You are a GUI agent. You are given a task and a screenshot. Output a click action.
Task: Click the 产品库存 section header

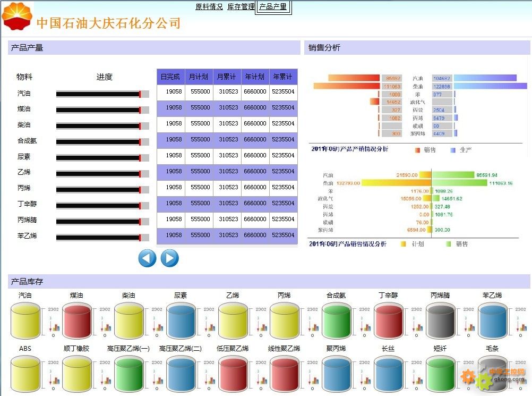[269, 282]
